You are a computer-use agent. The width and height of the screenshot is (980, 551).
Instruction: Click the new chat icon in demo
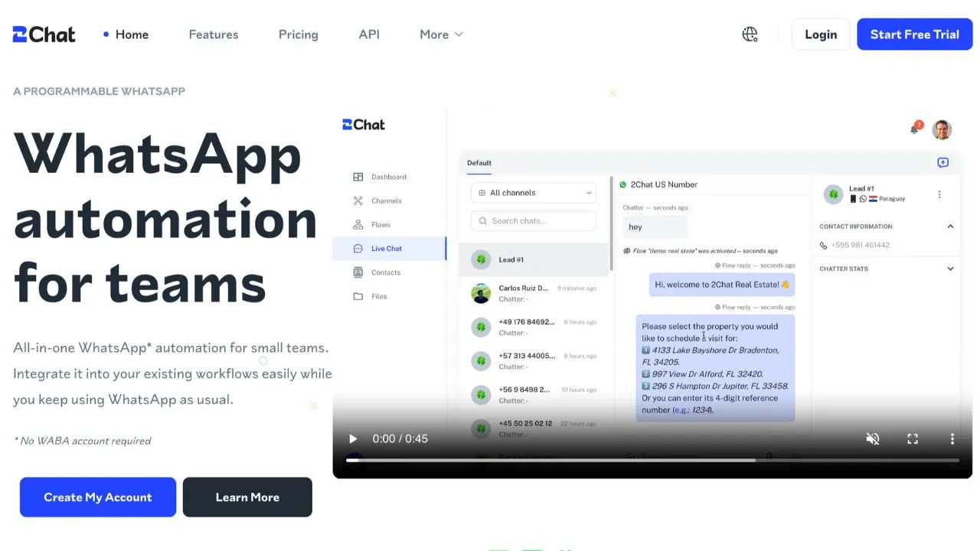click(x=942, y=162)
